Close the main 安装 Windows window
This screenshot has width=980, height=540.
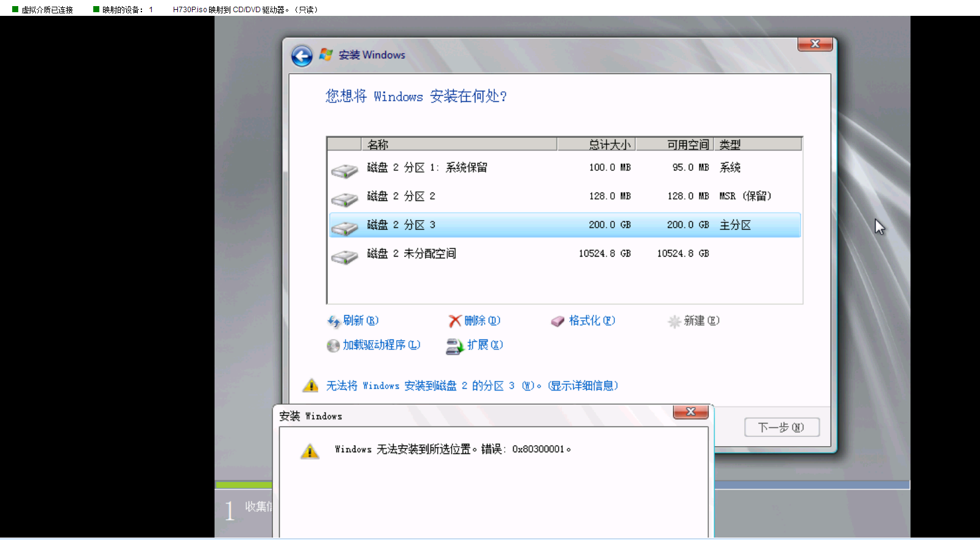tap(815, 44)
